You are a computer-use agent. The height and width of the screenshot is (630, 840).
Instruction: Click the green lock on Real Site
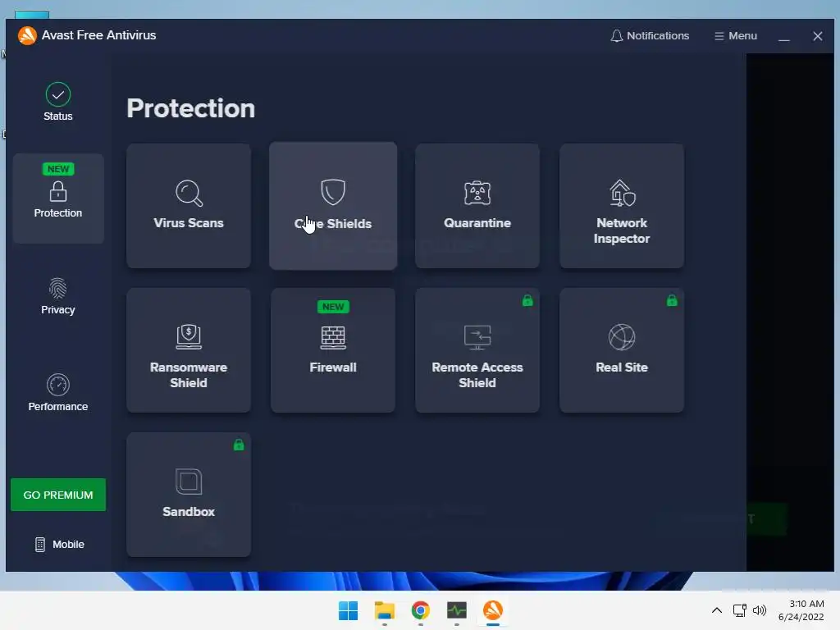(x=672, y=300)
